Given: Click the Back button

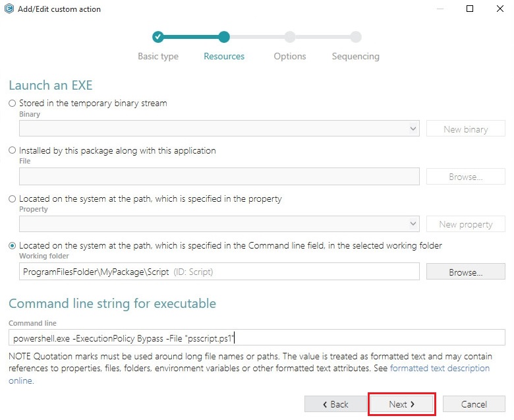Looking at the screenshot, I should coord(335,404).
